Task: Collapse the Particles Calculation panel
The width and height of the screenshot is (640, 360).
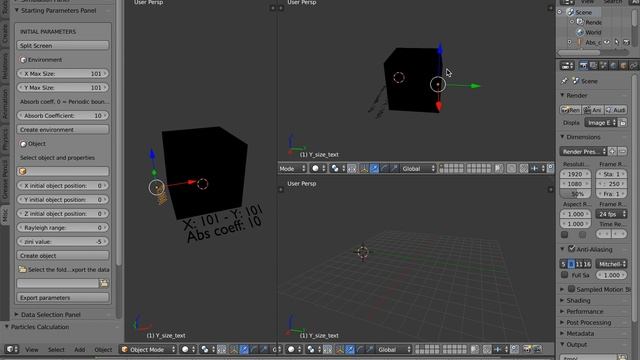Action: 7,327
